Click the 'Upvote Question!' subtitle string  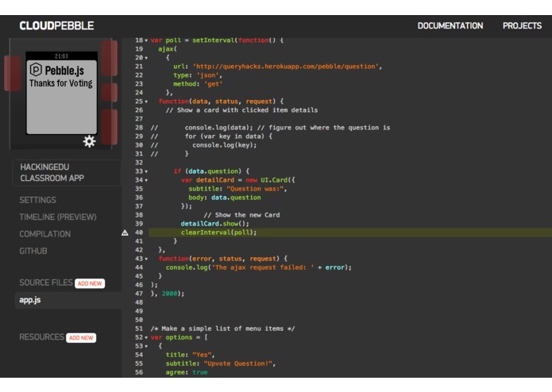238,364
